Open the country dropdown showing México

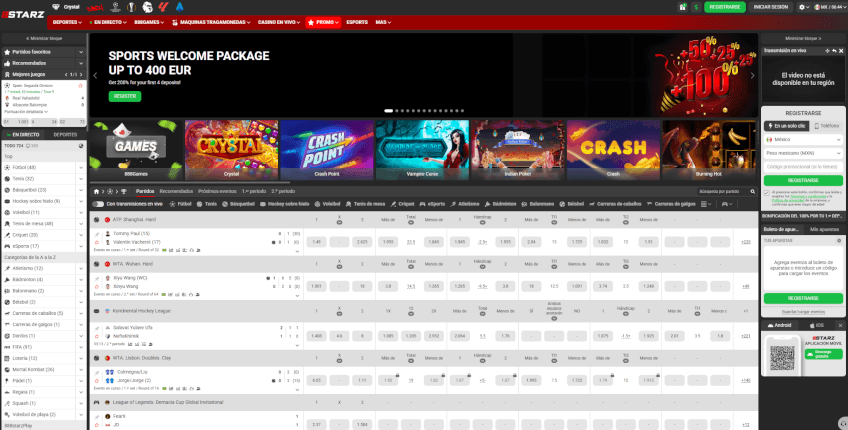click(x=803, y=140)
